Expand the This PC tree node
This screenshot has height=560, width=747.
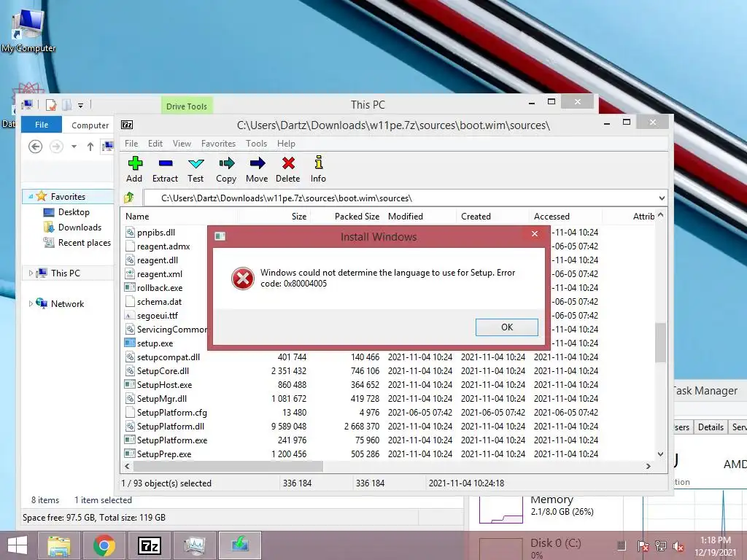click(31, 273)
